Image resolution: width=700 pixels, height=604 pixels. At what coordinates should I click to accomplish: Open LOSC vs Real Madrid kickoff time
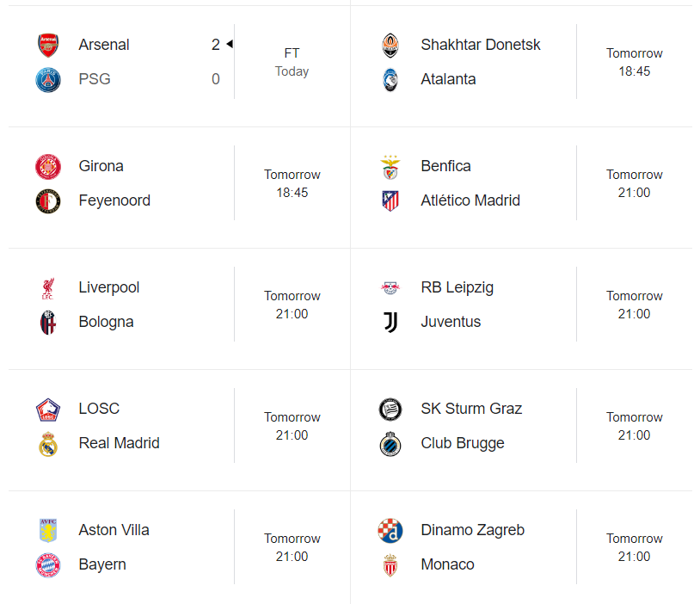click(x=292, y=426)
